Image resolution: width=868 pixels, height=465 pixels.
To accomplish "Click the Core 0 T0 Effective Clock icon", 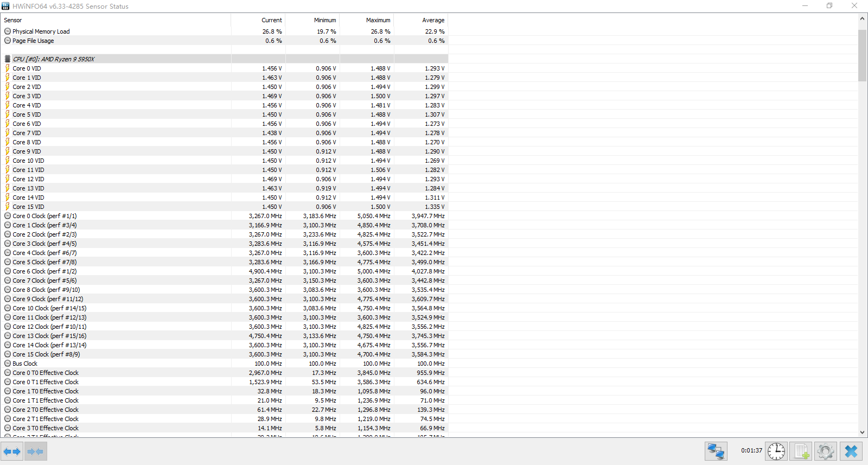I will (x=8, y=372).
